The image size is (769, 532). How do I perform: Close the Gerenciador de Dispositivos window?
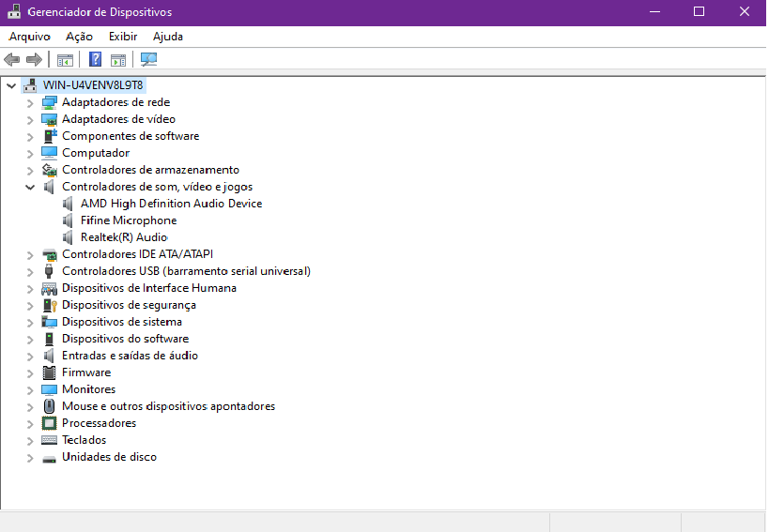[744, 12]
